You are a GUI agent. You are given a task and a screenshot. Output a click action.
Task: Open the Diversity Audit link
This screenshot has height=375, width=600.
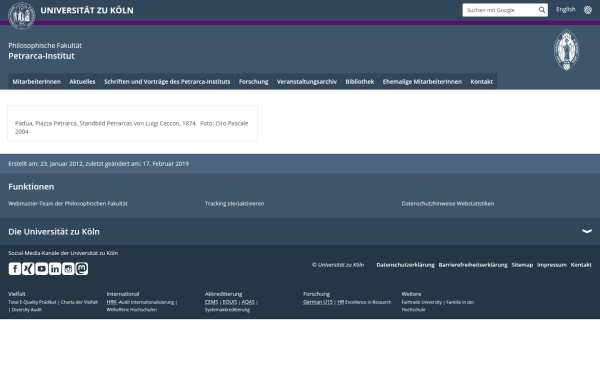click(x=26, y=310)
